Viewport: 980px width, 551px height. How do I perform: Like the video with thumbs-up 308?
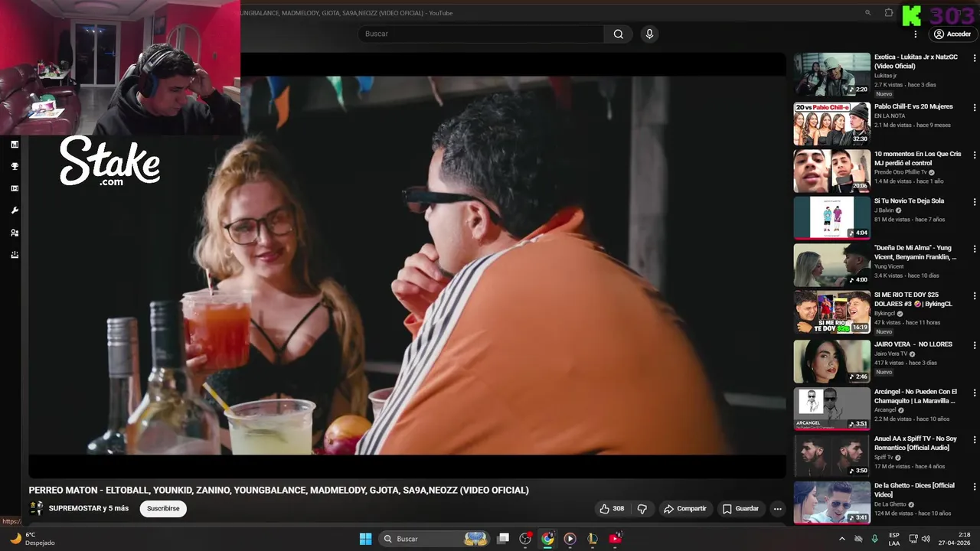[x=612, y=509]
